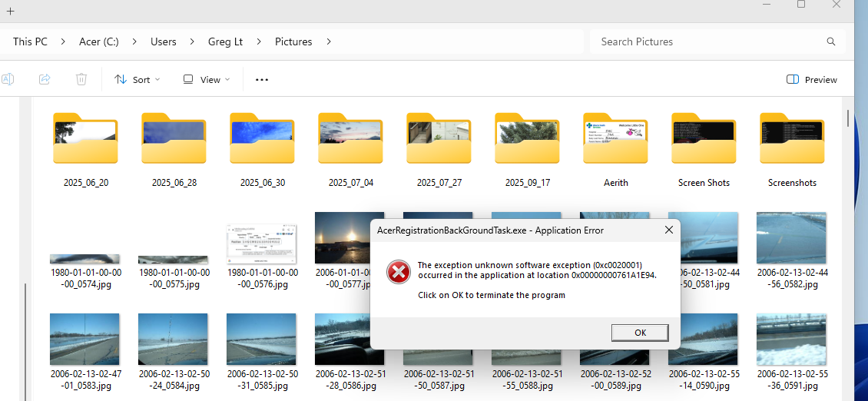Expand chevron after Users in breadcrumb
The image size is (868, 401).
tap(192, 41)
